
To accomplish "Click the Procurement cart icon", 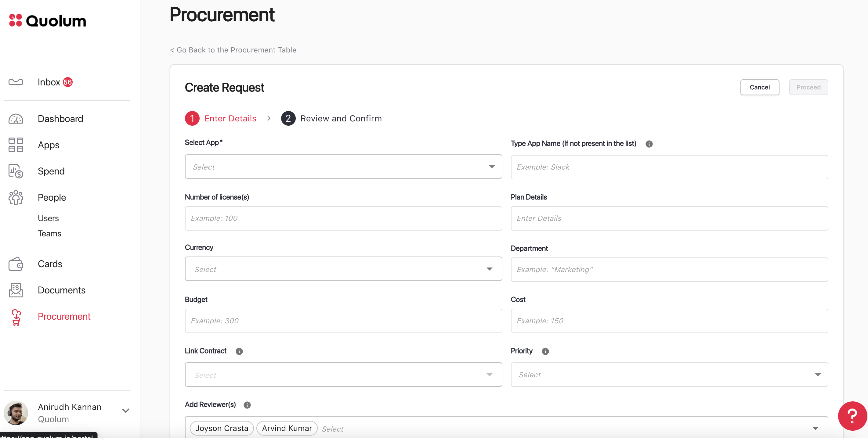I will pos(16,317).
